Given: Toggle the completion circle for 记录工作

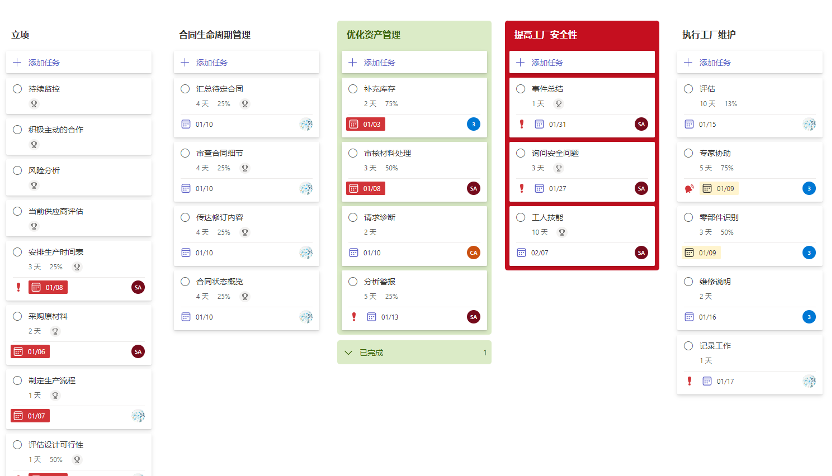Looking at the screenshot, I should tap(688, 345).
